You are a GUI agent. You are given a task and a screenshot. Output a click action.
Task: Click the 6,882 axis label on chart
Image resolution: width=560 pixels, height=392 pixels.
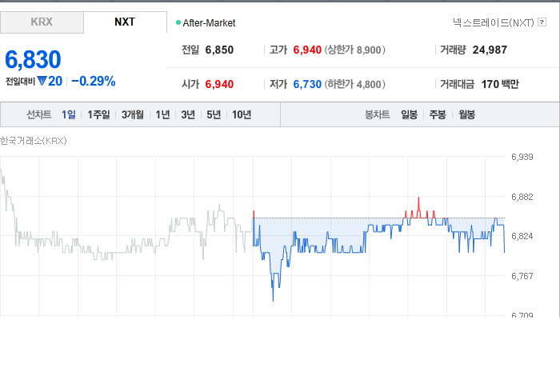522,197
